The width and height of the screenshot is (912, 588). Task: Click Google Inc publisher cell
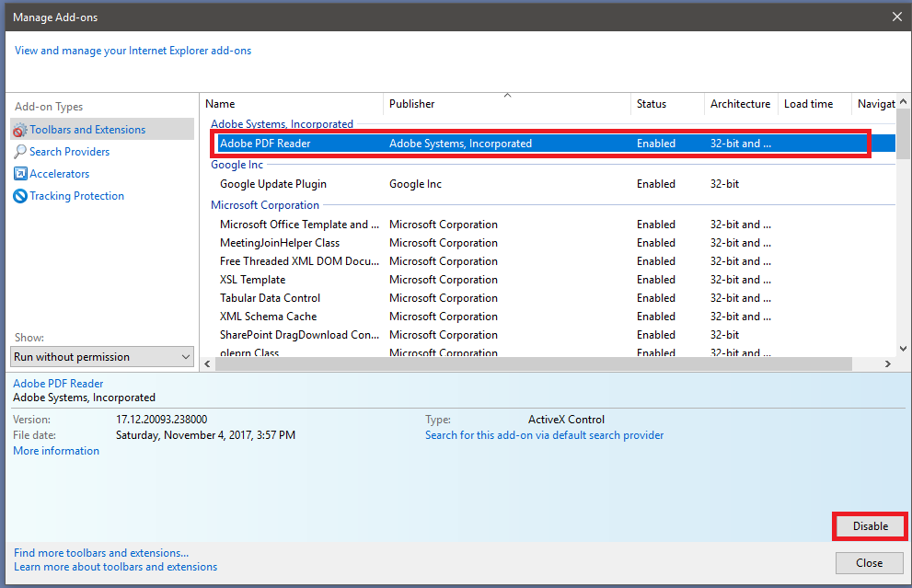pyautogui.click(x=415, y=184)
